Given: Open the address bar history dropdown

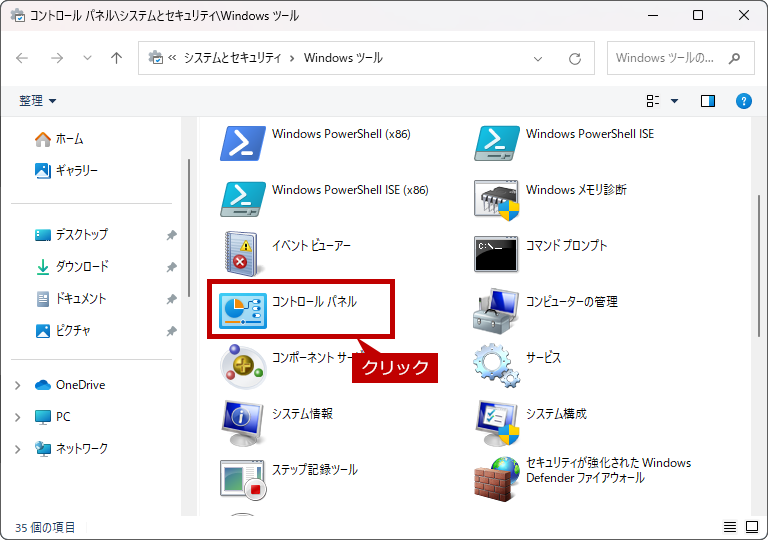Looking at the screenshot, I should coord(538,59).
